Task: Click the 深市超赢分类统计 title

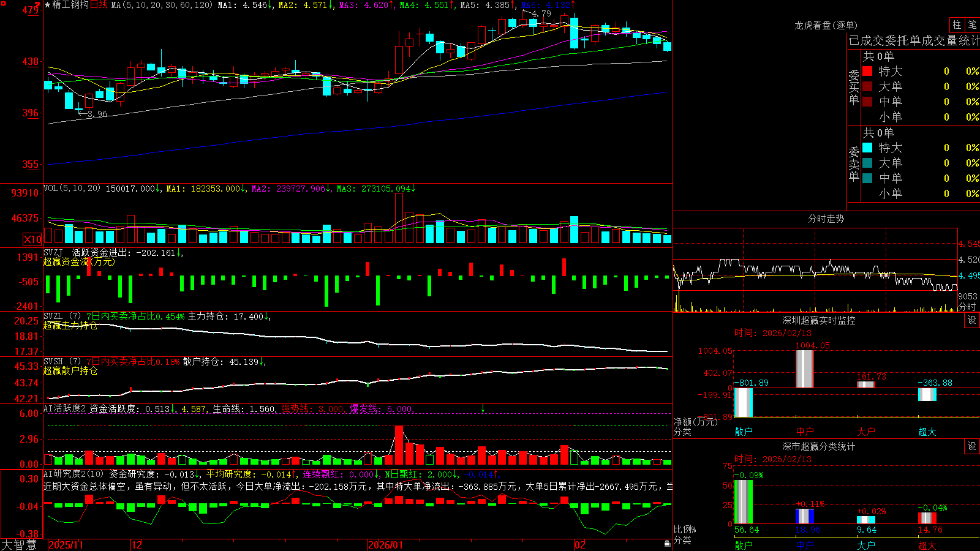Action: [x=819, y=446]
